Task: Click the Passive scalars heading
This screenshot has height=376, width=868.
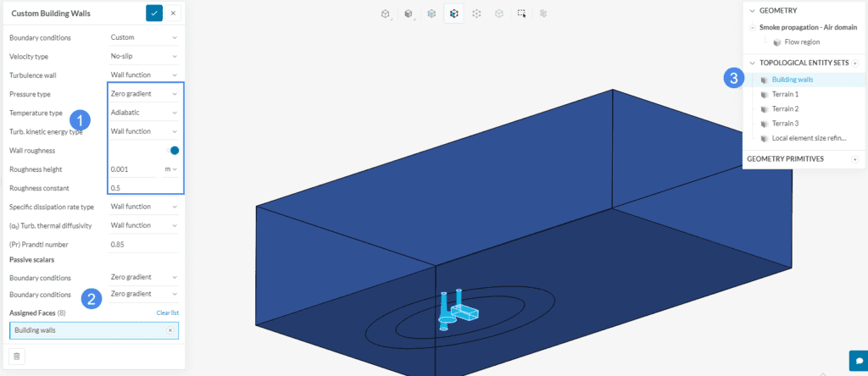Action: [31, 259]
